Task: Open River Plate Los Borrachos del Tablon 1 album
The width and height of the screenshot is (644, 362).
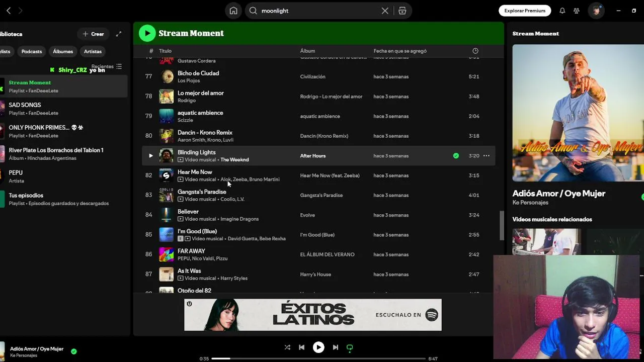Action: [63, 154]
